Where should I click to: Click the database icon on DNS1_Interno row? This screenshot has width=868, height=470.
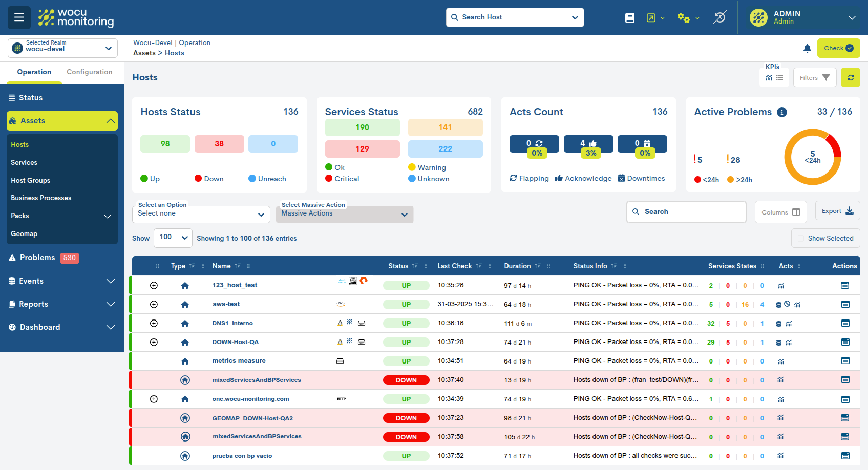[779, 323]
